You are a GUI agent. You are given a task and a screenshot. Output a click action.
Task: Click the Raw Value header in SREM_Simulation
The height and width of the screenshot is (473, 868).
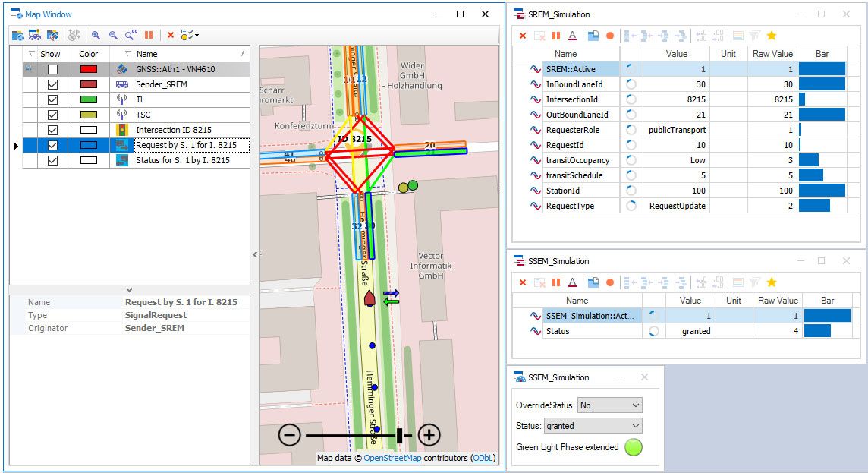[772, 54]
